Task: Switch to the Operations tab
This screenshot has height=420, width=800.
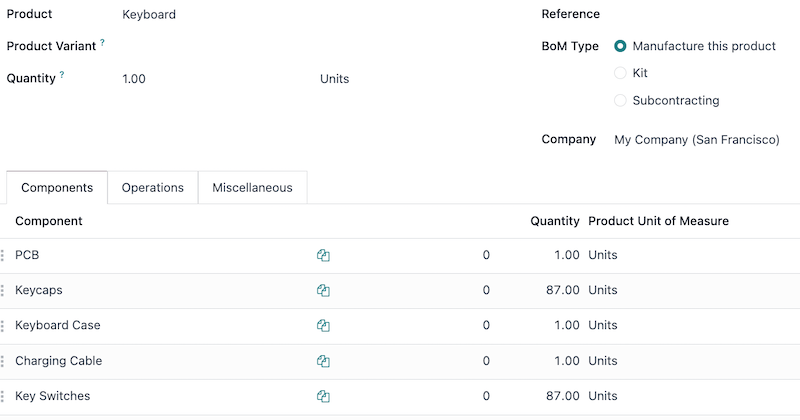Action: click(x=153, y=188)
